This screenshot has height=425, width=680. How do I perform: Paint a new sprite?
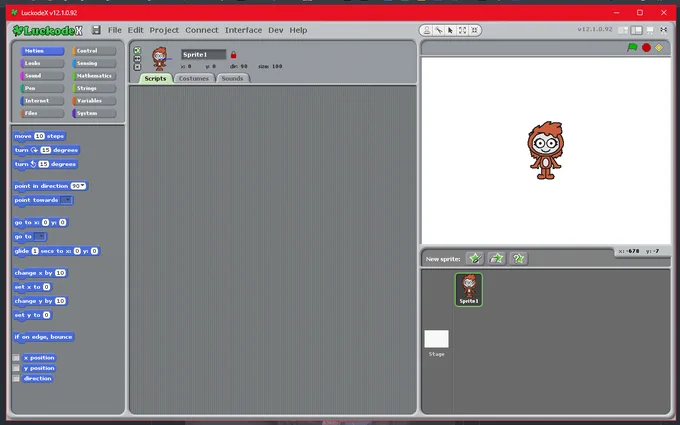click(x=474, y=259)
